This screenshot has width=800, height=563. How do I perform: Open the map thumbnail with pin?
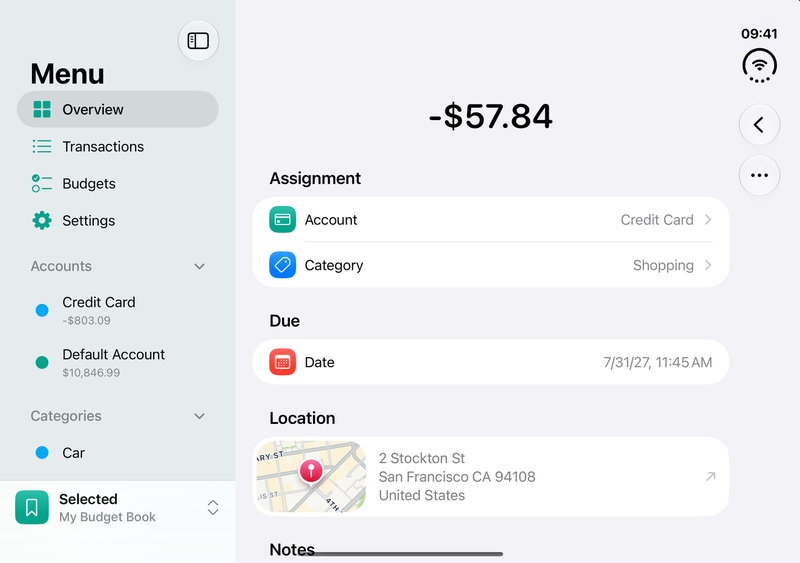click(311, 476)
